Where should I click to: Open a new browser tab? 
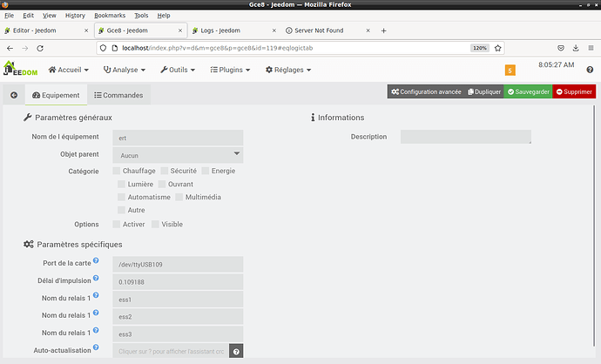pos(383,30)
